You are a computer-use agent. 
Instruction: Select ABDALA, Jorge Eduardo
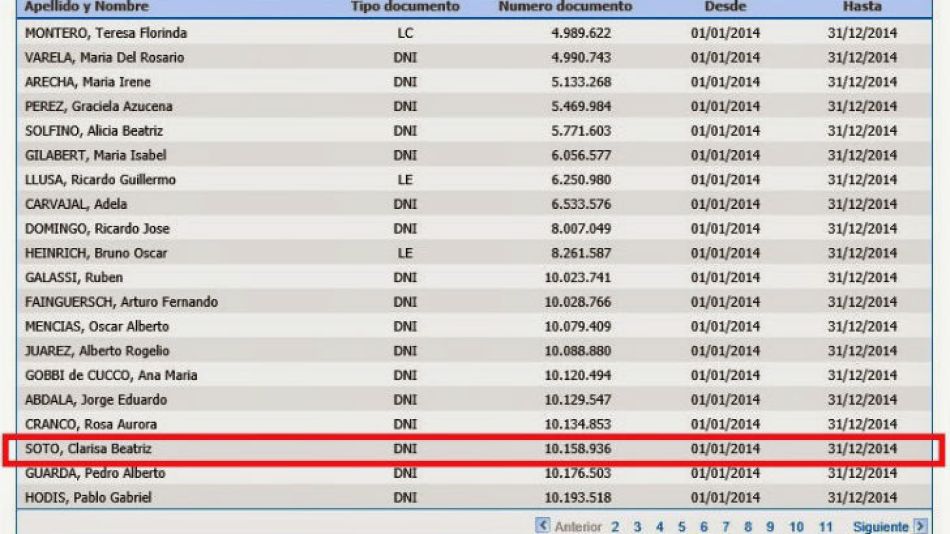click(96, 399)
